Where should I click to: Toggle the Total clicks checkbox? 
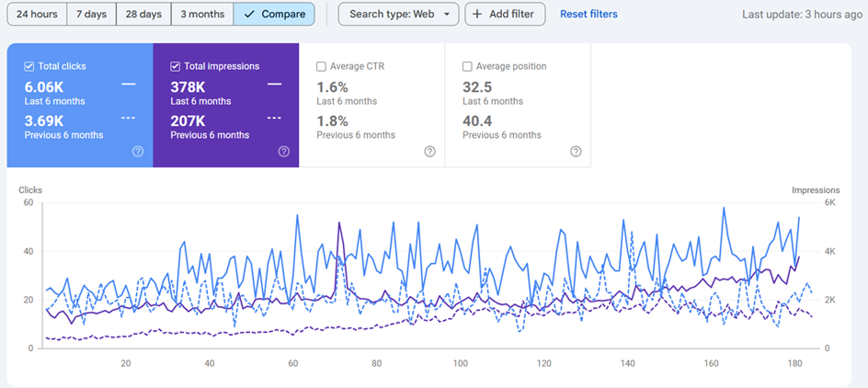pyautogui.click(x=29, y=66)
